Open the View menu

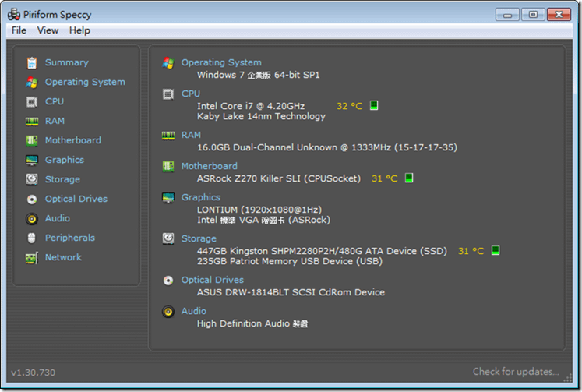48,30
